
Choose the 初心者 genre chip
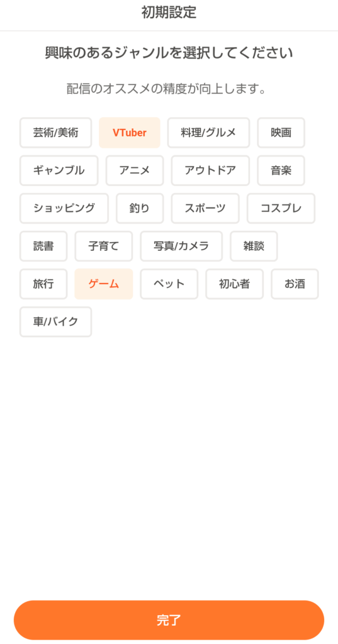pos(234,284)
